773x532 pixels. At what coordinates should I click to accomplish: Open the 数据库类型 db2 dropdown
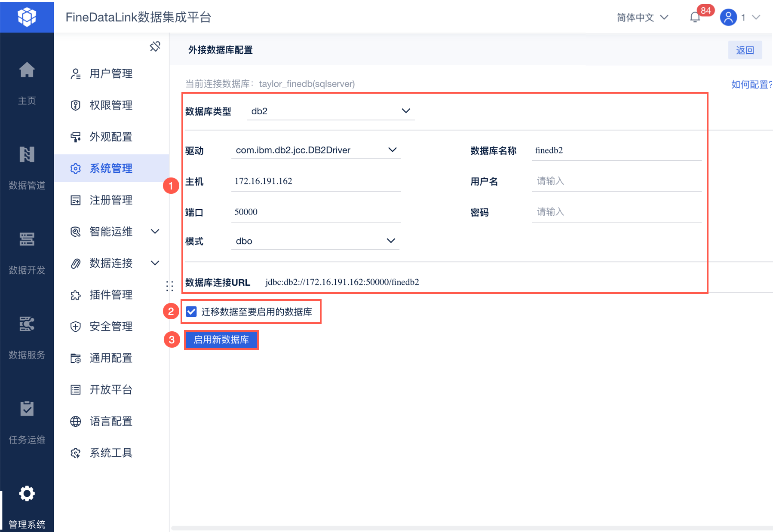(x=331, y=111)
